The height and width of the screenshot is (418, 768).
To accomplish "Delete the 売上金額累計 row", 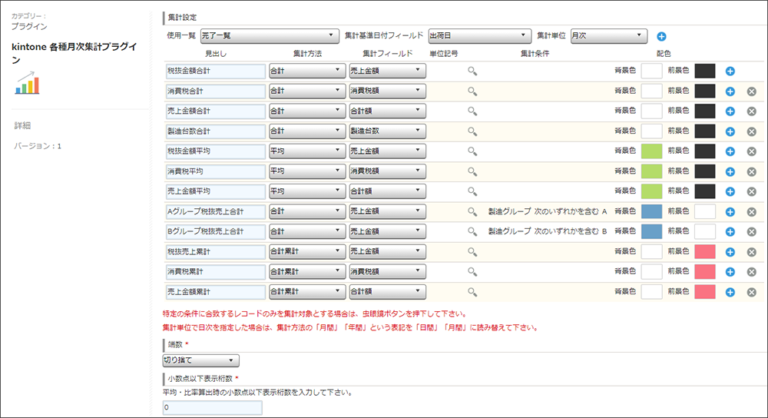I will tap(751, 292).
